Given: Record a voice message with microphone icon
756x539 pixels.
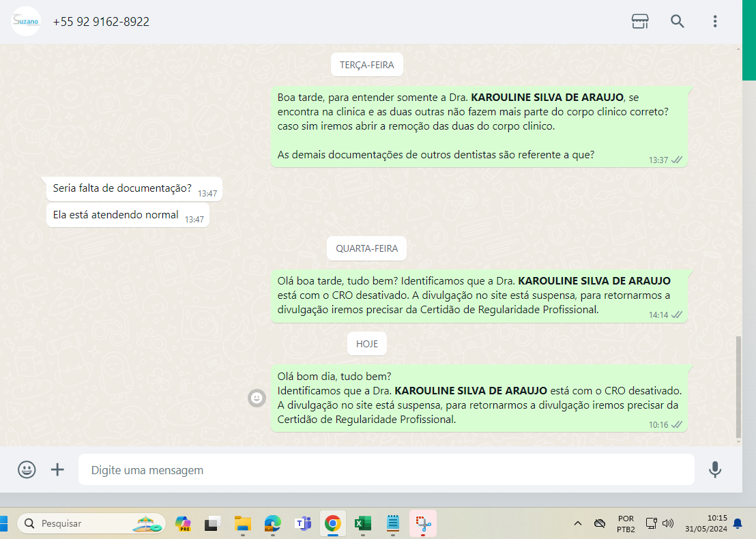Looking at the screenshot, I should 715,469.
